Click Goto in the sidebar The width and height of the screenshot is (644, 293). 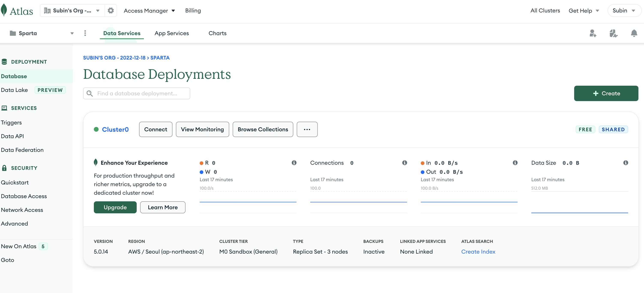click(7, 260)
